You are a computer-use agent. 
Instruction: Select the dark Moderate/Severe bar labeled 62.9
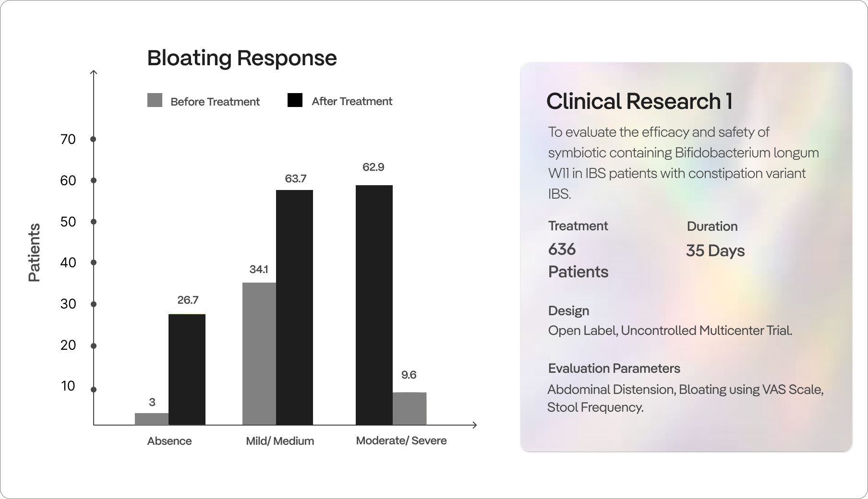click(374, 305)
